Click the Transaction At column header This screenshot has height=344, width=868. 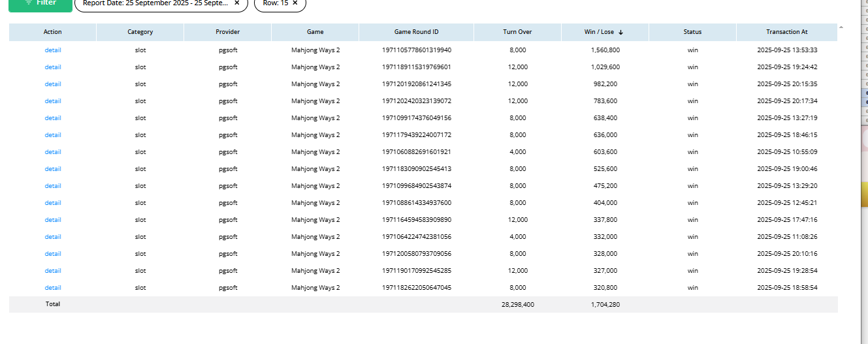(x=787, y=32)
